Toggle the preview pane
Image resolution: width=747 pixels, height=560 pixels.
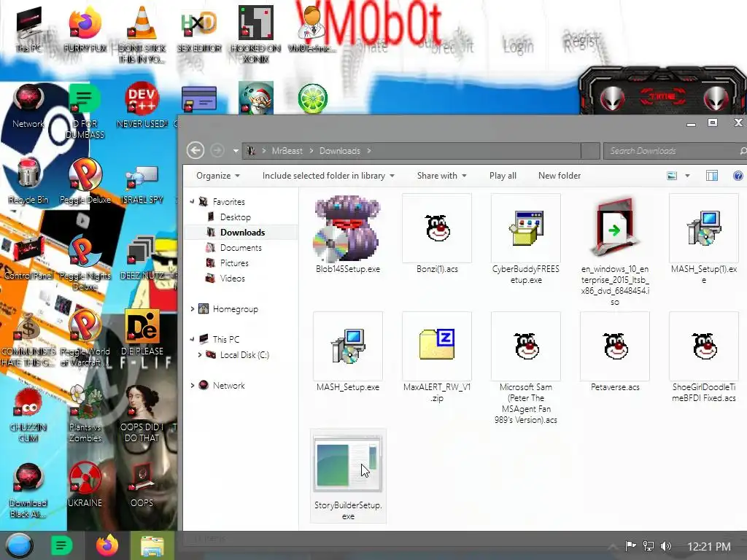712,176
